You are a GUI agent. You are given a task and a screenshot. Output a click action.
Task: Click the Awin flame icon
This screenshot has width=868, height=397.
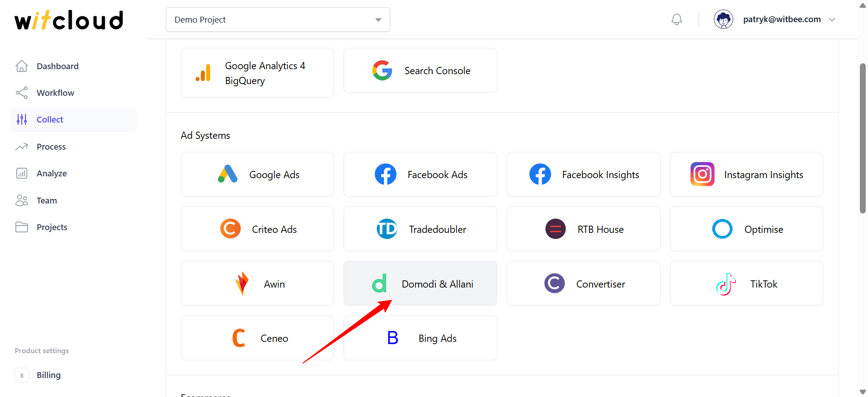point(242,284)
